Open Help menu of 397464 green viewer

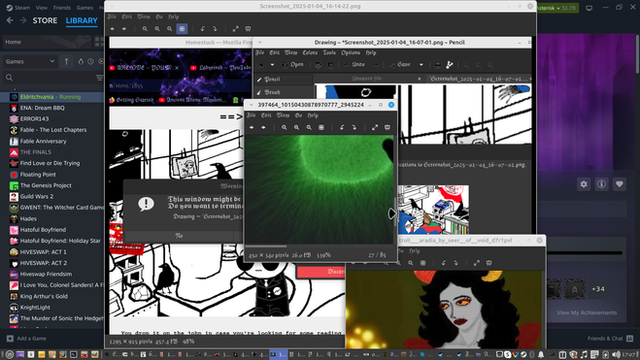313,116
